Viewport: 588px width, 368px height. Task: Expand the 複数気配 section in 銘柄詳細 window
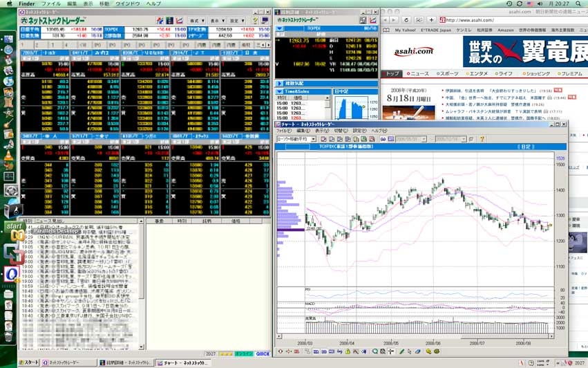pos(280,84)
